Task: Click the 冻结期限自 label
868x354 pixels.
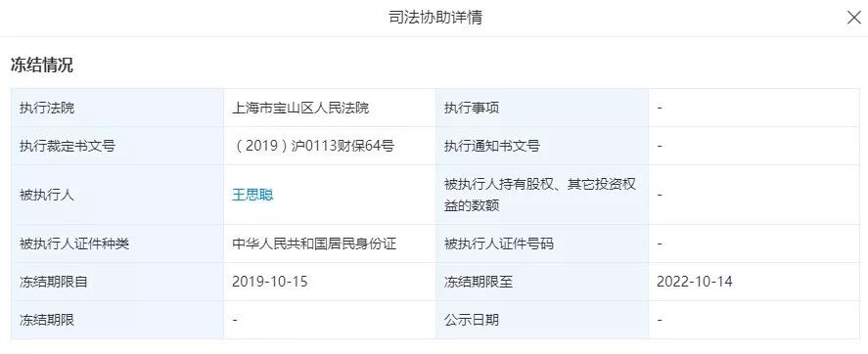Action: click(x=54, y=282)
